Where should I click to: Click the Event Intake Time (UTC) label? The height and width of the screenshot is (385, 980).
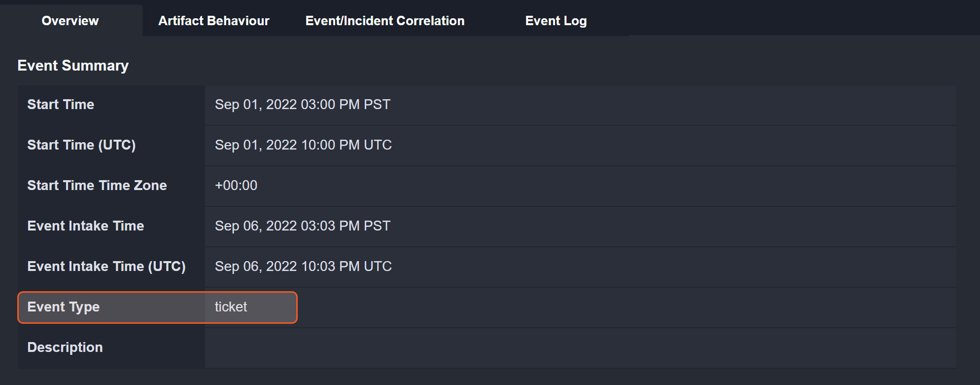pyautogui.click(x=106, y=267)
